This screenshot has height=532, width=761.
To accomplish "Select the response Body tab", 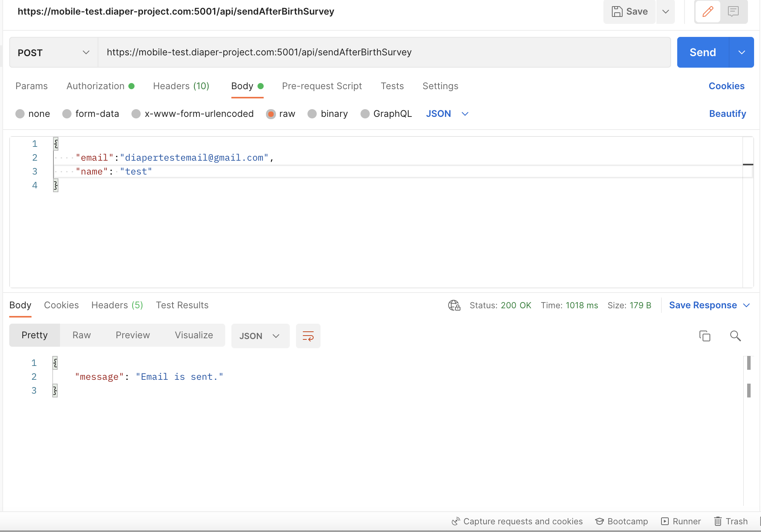I will [x=20, y=305].
